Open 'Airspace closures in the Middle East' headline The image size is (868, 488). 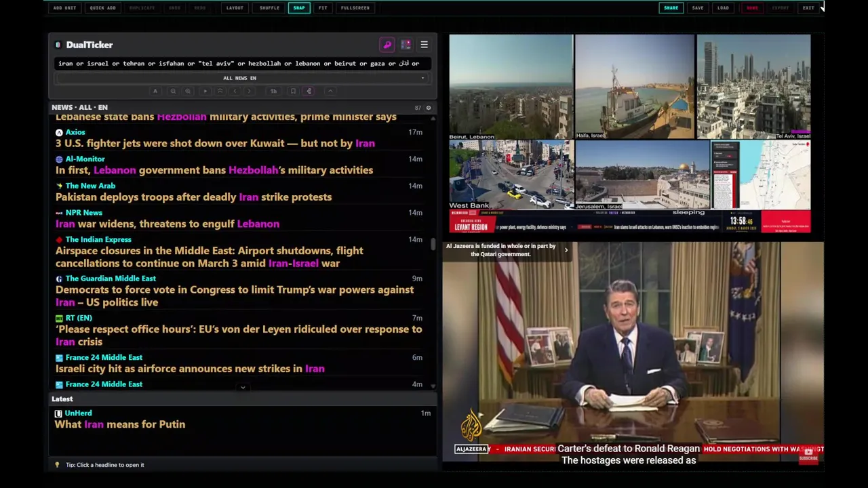click(210, 257)
